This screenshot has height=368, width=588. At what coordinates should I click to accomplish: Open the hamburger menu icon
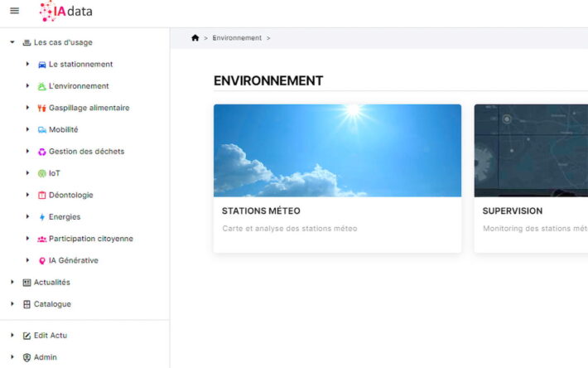14,11
